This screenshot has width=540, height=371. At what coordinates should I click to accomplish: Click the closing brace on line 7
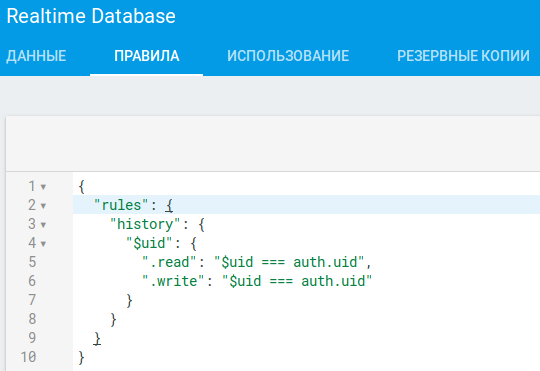pos(129,301)
